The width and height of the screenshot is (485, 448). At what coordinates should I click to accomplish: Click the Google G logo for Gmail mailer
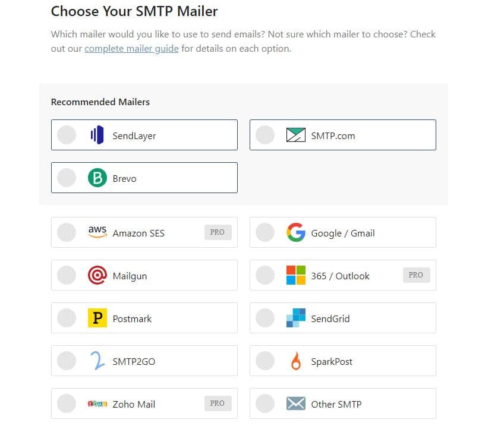click(295, 232)
